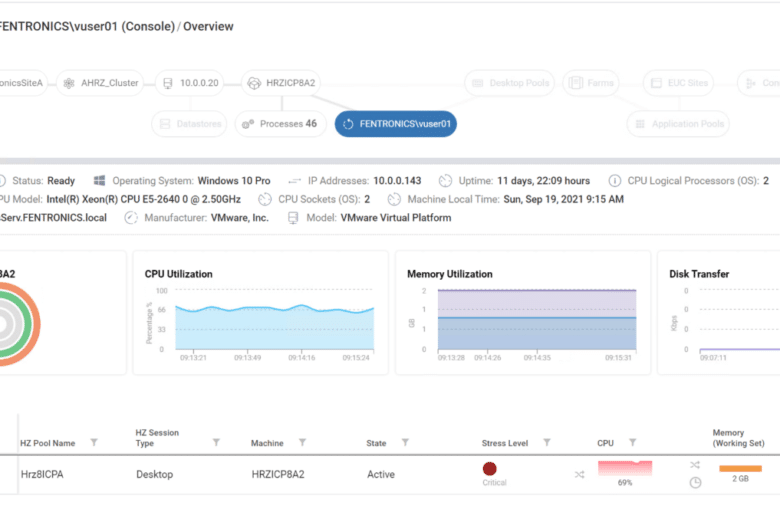Click the HRZICP8A2 machine table cell

click(x=278, y=475)
